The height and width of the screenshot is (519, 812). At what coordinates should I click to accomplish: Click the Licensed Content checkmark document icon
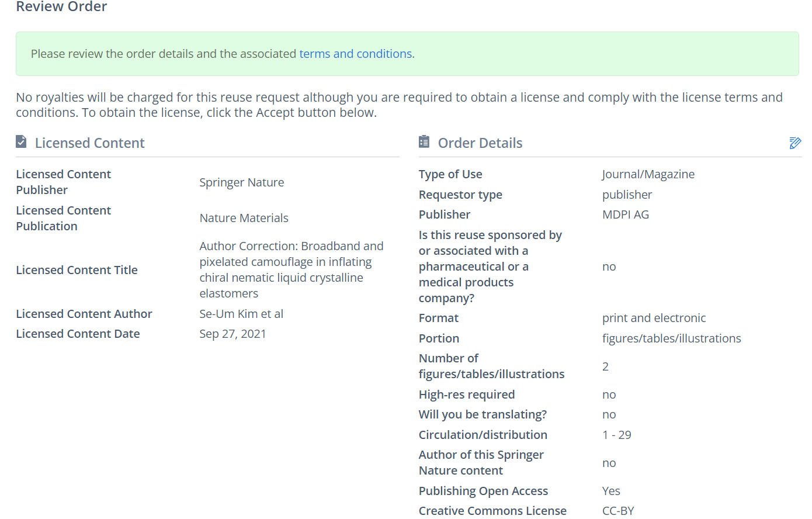tap(21, 142)
